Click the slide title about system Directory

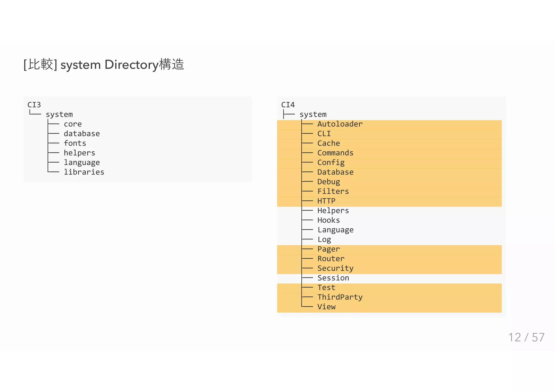pyautogui.click(x=104, y=65)
